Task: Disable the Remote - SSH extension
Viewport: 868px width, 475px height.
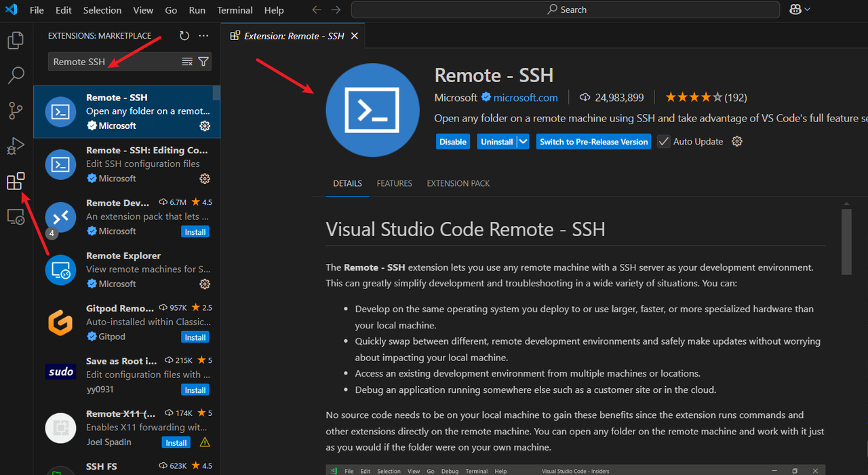Action: pyautogui.click(x=452, y=142)
